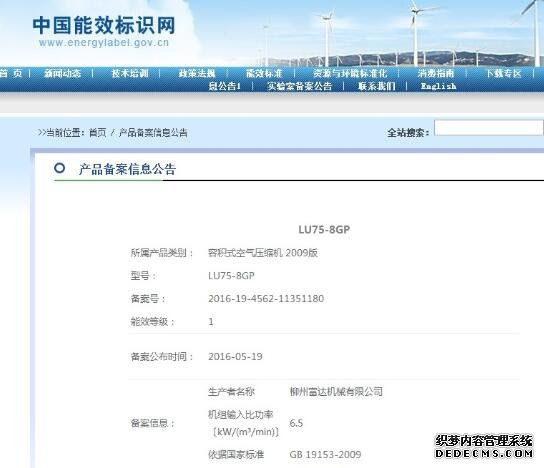This screenshot has width=544, height=468.
Task: Click the 机组输入比功率 value 6.5
Action: tap(296, 423)
